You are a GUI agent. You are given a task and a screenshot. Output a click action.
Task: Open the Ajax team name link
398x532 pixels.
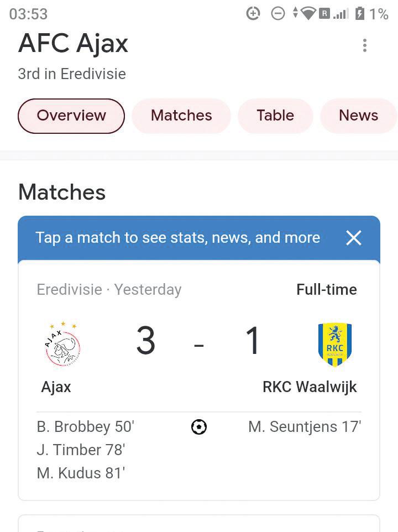pyautogui.click(x=56, y=387)
